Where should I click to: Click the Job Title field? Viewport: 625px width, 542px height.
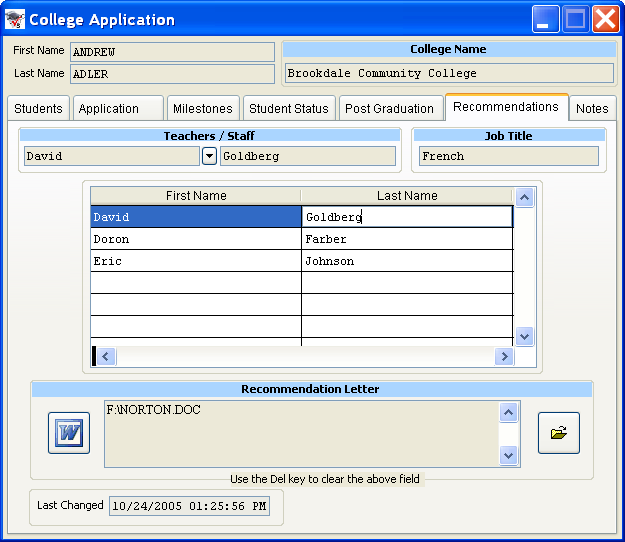(x=508, y=156)
